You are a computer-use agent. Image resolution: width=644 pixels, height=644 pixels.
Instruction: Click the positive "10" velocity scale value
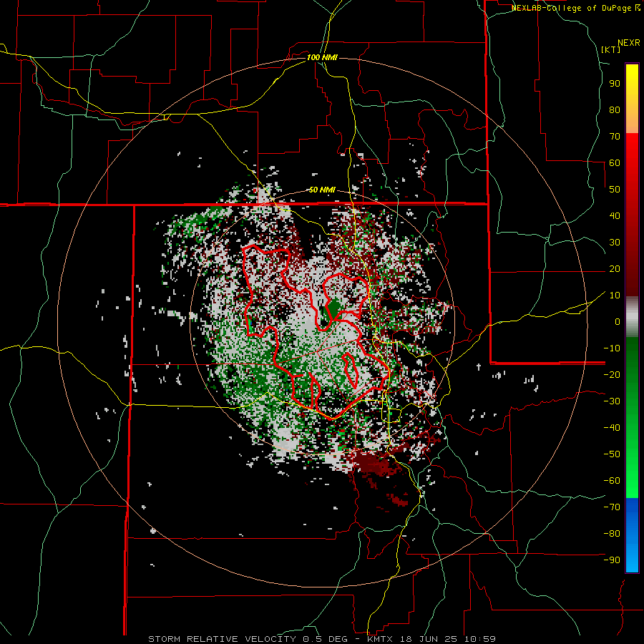[x=615, y=296]
